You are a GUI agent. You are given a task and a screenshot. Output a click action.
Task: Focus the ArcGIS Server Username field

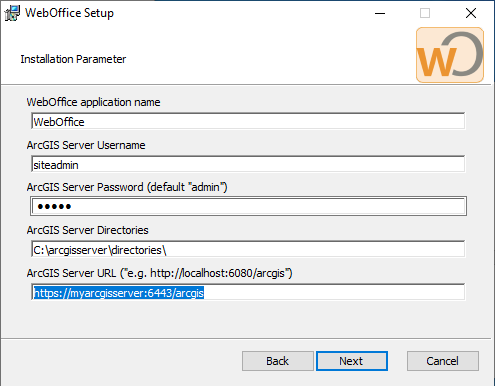click(248, 164)
